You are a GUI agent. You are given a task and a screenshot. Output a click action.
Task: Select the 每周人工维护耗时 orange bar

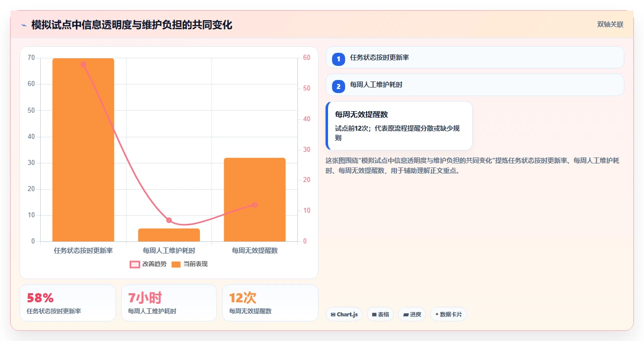tap(169, 235)
